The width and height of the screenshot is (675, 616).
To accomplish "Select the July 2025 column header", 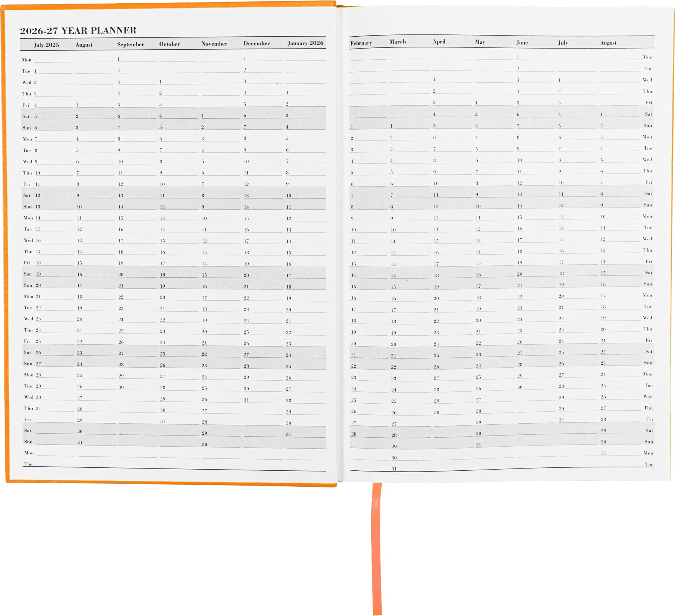I will [46, 45].
